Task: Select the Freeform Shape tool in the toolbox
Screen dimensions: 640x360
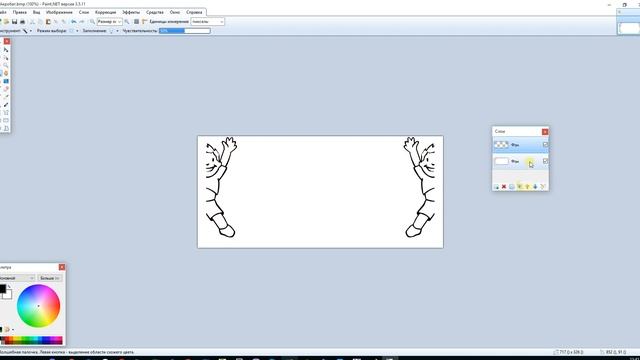Action: click(6, 128)
